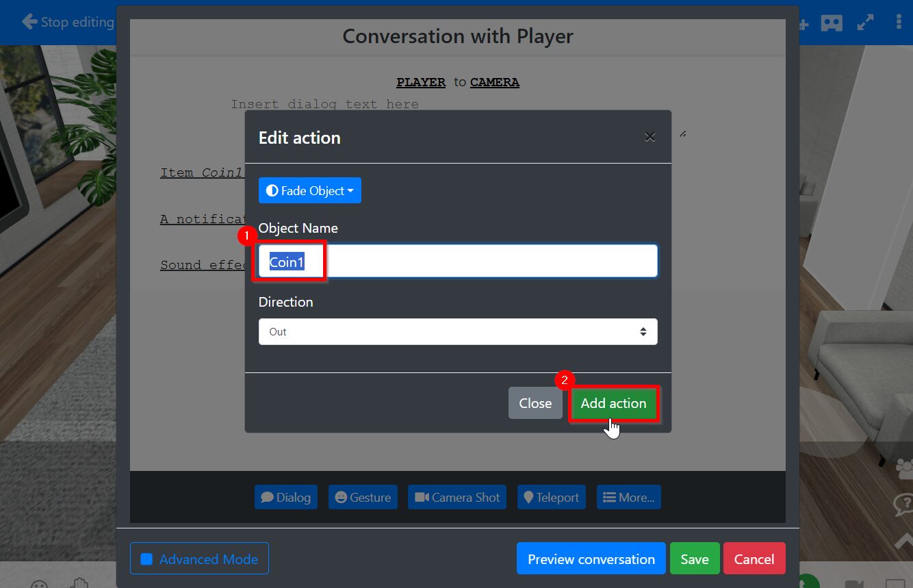This screenshot has width=913, height=588.
Task: Click the Preview conversation button
Action: pos(591,559)
